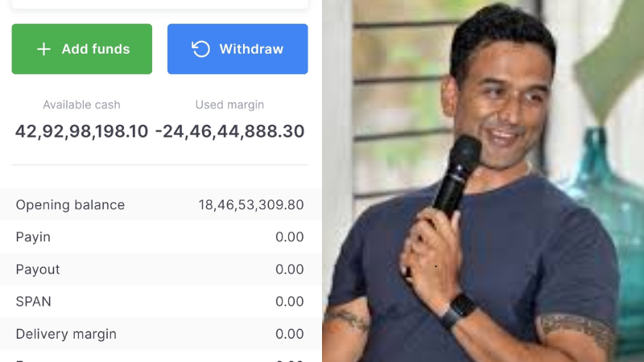Screen dimensions: 644x362
Task: Click the Delivery margin amount 0.00
Action: click(x=290, y=334)
